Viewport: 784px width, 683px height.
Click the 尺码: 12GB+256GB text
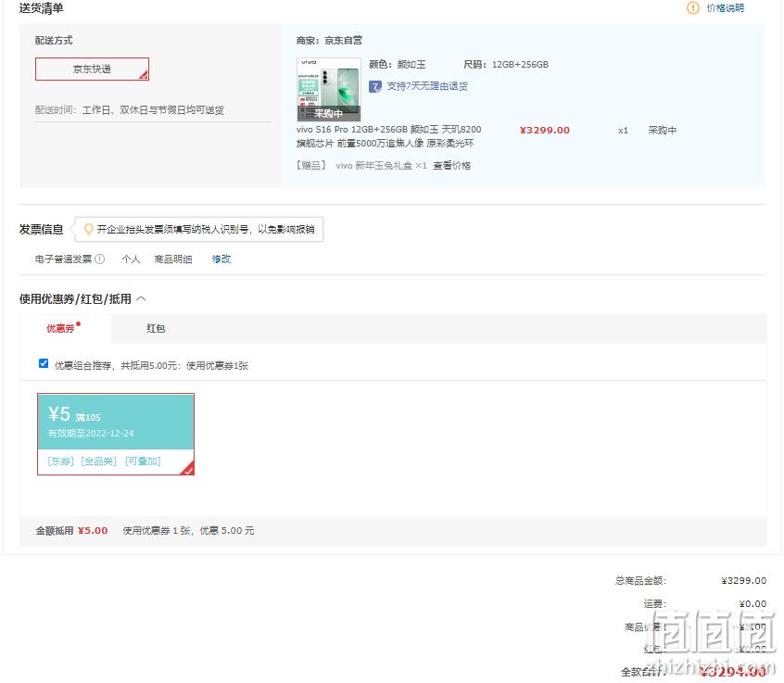(x=506, y=65)
